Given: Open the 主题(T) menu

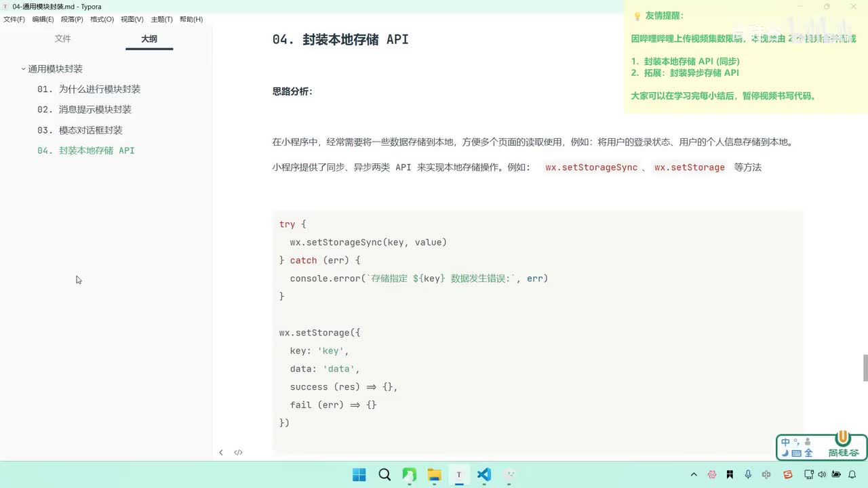Looking at the screenshot, I should (161, 19).
